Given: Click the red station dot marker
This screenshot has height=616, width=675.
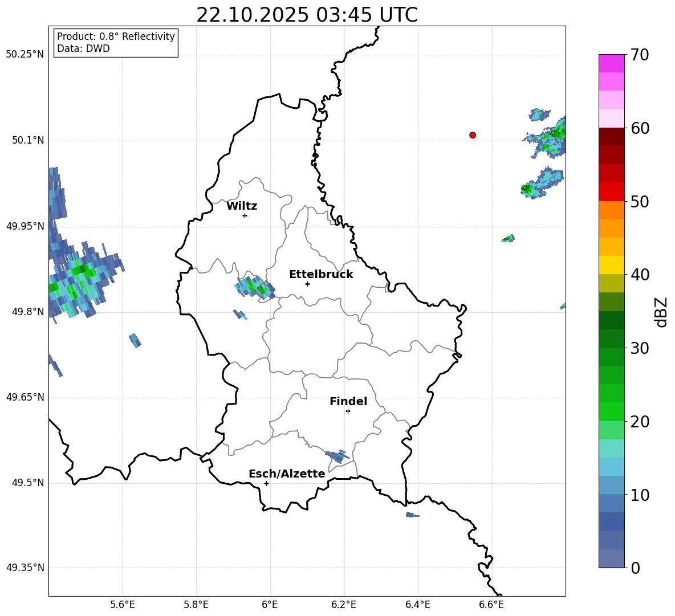Looking at the screenshot, I should (472, 135).
